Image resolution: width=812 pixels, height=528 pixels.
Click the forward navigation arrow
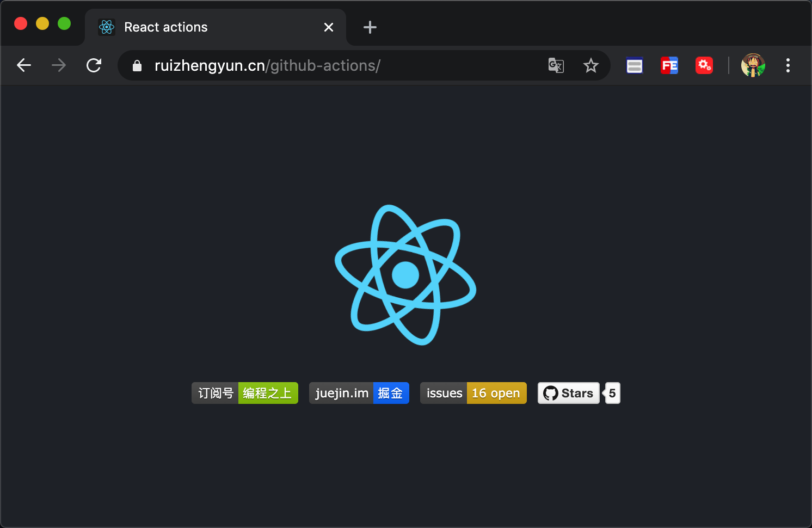(x=59, y=65)
